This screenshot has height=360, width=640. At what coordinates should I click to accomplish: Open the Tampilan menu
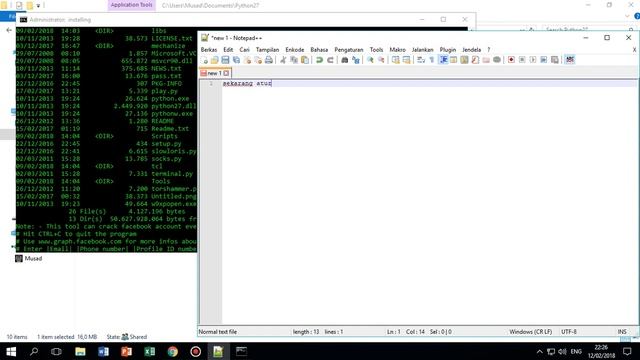[x=267, y=49]
